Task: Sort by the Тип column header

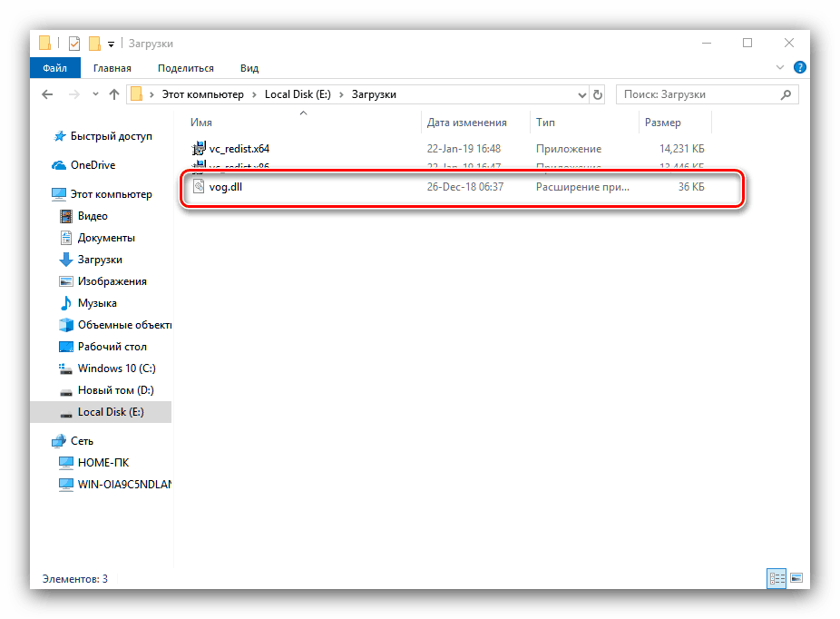Action: click(584, 123)
